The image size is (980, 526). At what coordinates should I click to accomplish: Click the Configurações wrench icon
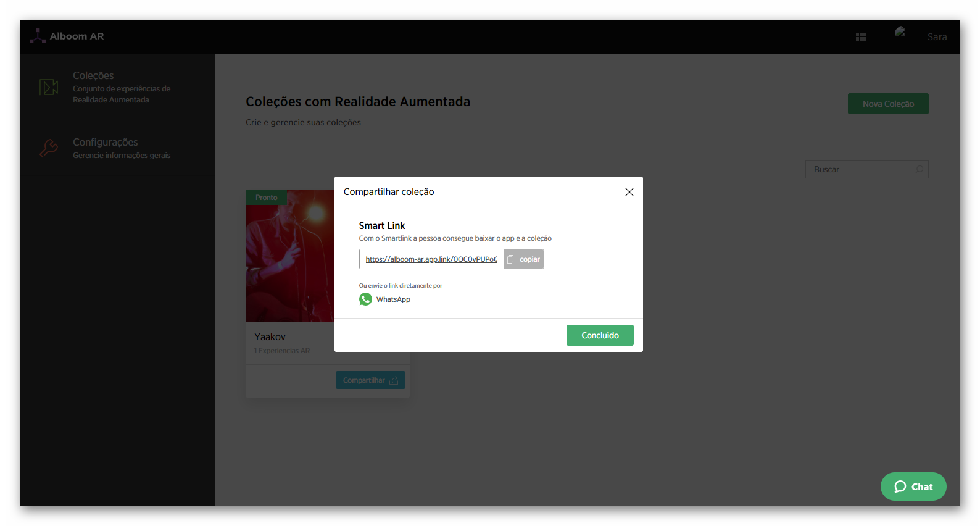tap(49, 148)
